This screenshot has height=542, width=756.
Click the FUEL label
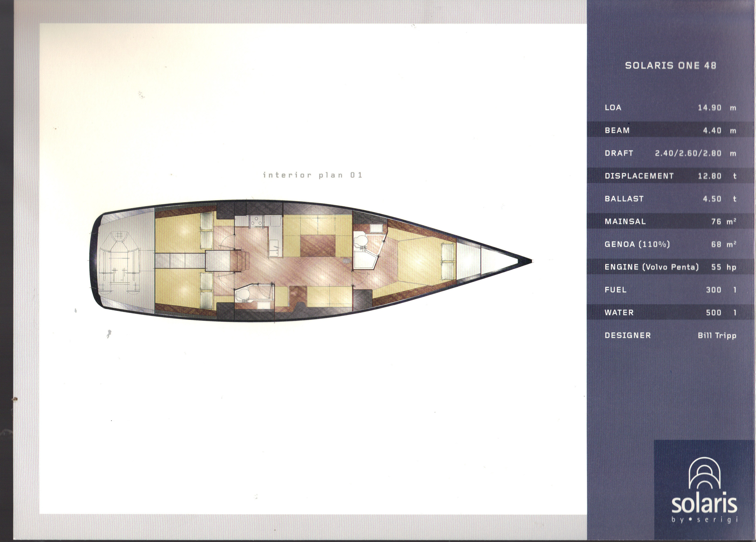[616, 290]
